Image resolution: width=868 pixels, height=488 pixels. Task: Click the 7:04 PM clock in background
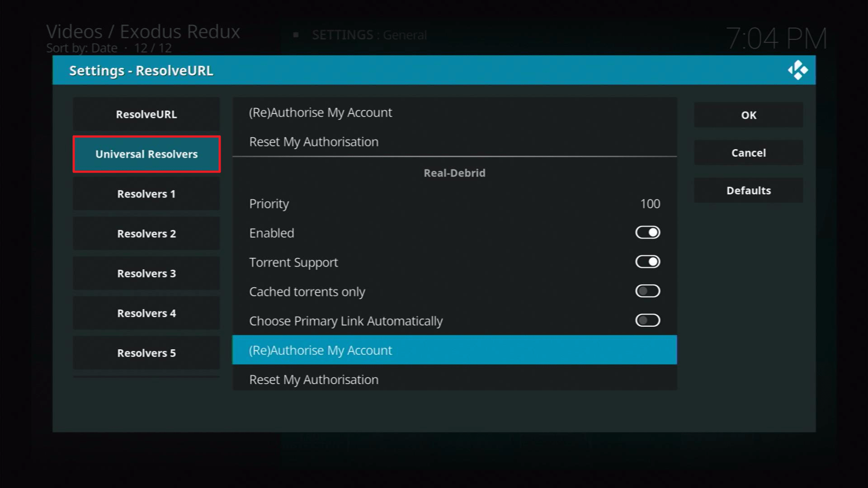(777, 38)
